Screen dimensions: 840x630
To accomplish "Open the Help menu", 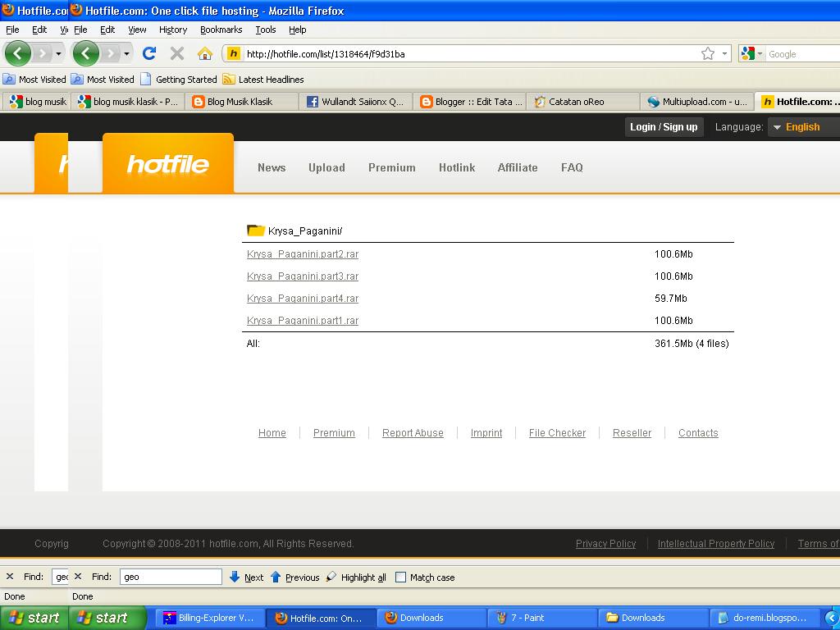I will pos(297,30).
